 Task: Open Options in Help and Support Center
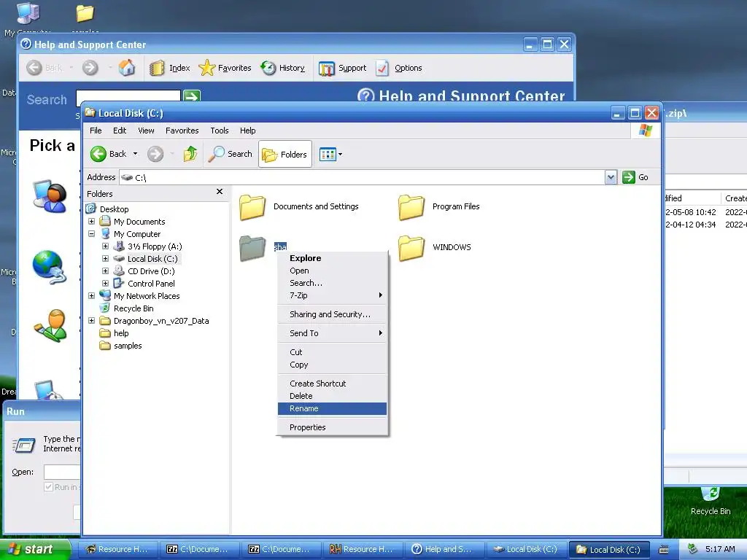pyautogui.click(x=399, y=68)
